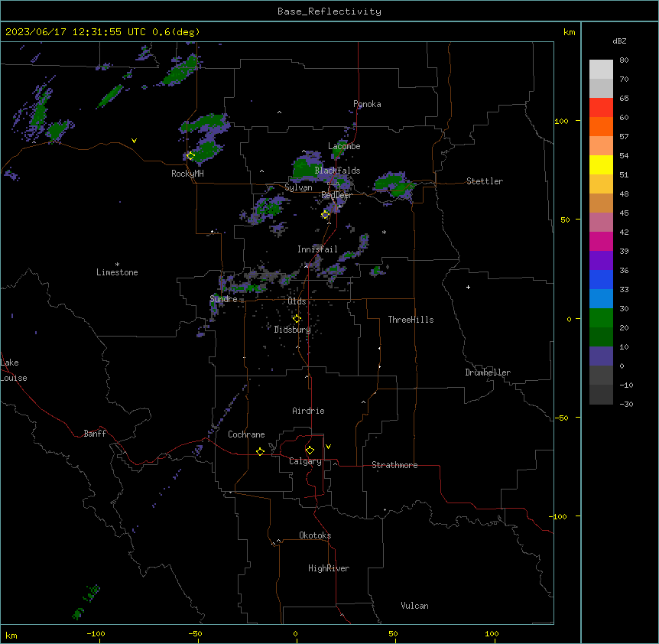The height and width of the screenshot is (644, 659).
Task: Click the dBZ legend heading
Action: pos(619,41)
